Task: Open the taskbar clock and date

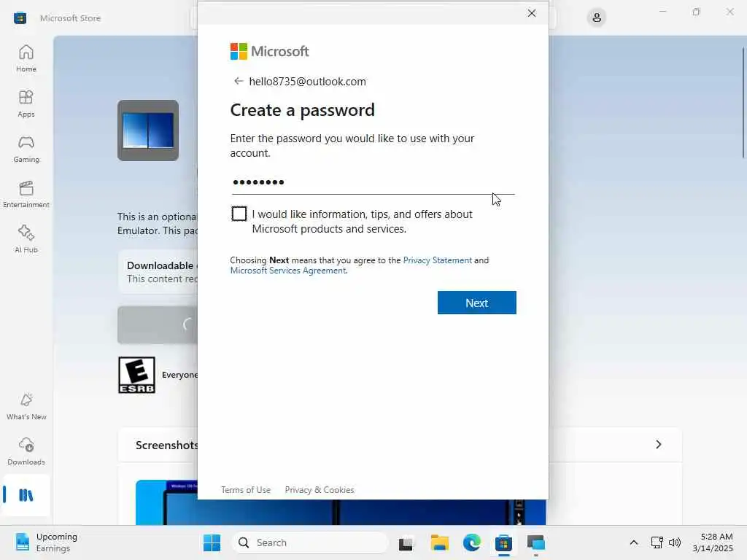Action: pos(713,542)
